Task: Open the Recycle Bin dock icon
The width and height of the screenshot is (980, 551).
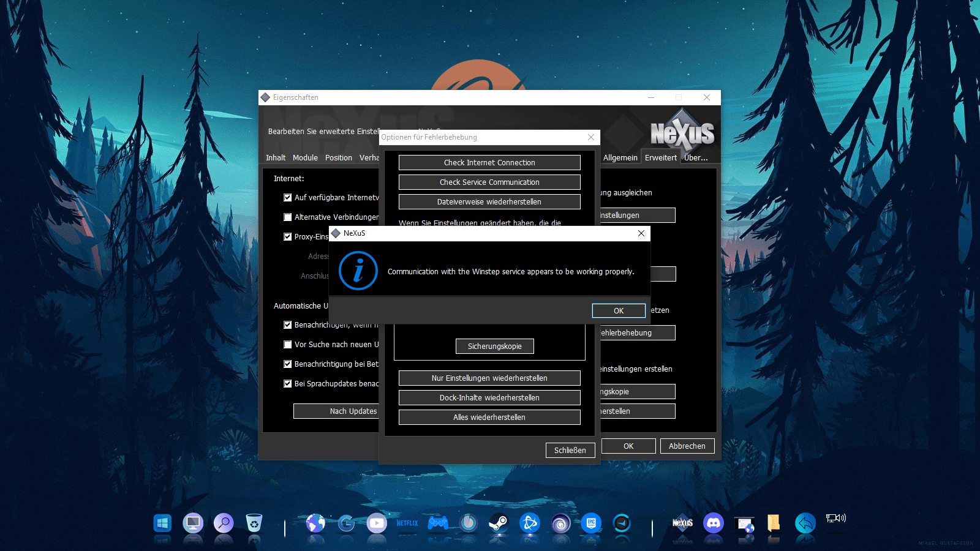Action: tap(254, 523)
